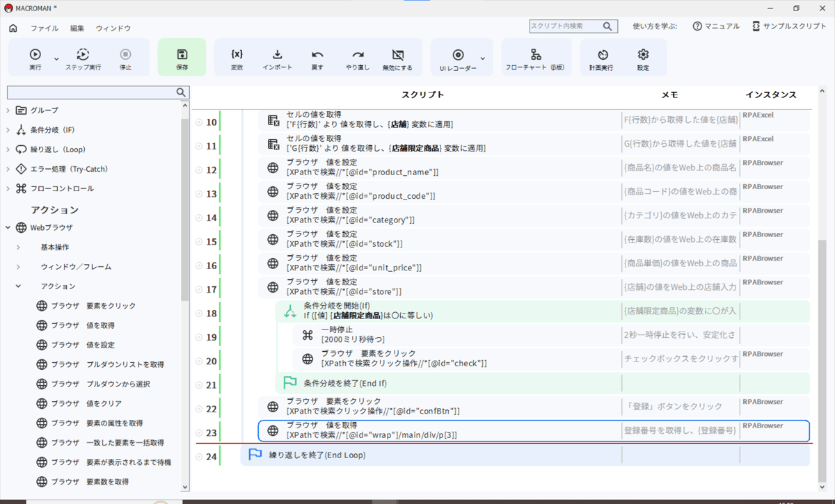Collapse the アクション subfolder

[19, 286]
